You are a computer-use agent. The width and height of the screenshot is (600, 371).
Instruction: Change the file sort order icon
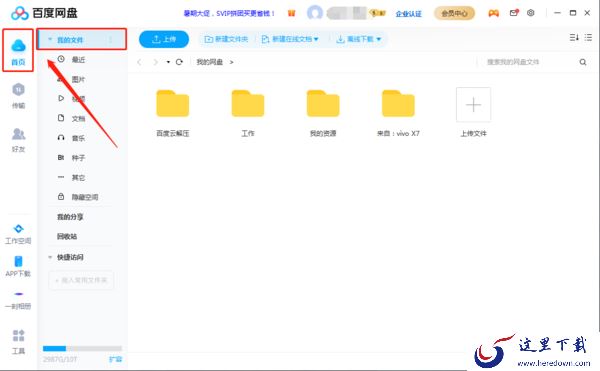pos(574,37)
